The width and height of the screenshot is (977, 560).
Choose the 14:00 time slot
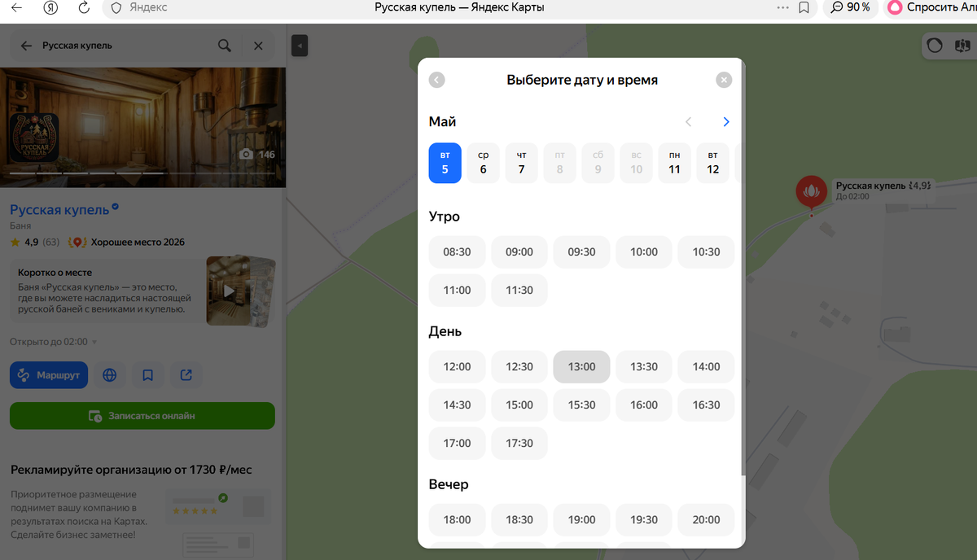[x=706, y=366]
